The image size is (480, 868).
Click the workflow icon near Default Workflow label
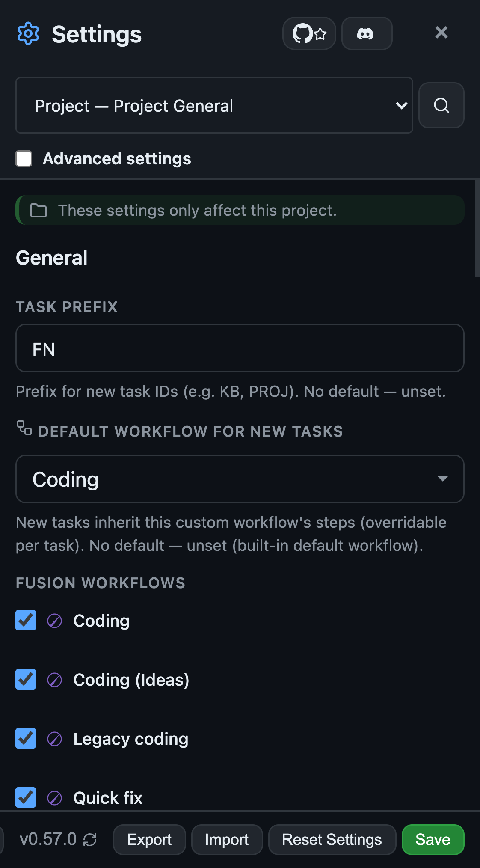tap(24, 428)
